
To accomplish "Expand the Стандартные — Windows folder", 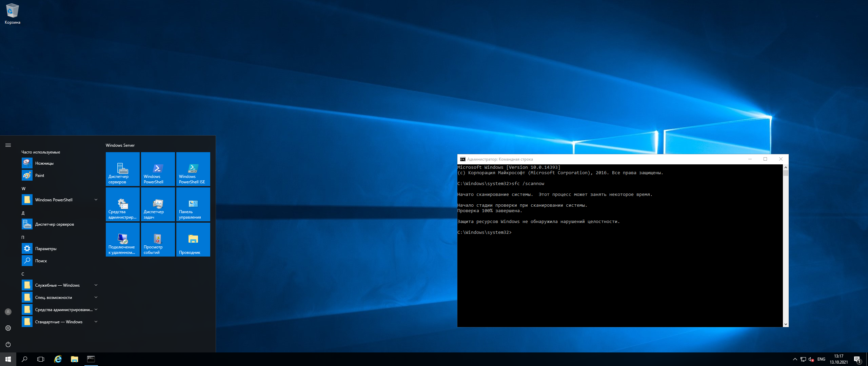I will [x=59, y=322].
